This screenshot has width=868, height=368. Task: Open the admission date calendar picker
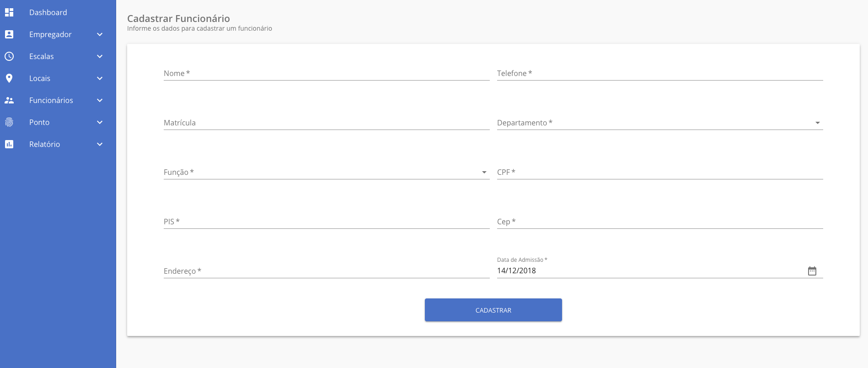[x=812, y=271]
